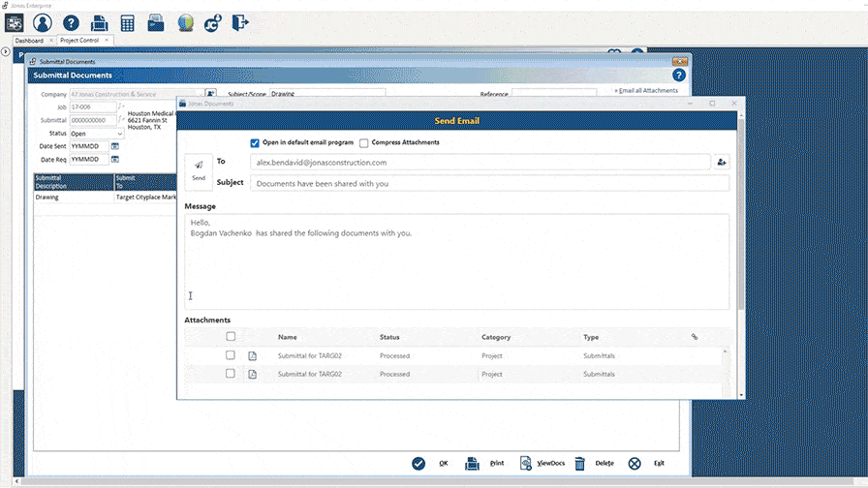
Task: Click the Print button in Submittal Documents
Action: coord(484,463)
